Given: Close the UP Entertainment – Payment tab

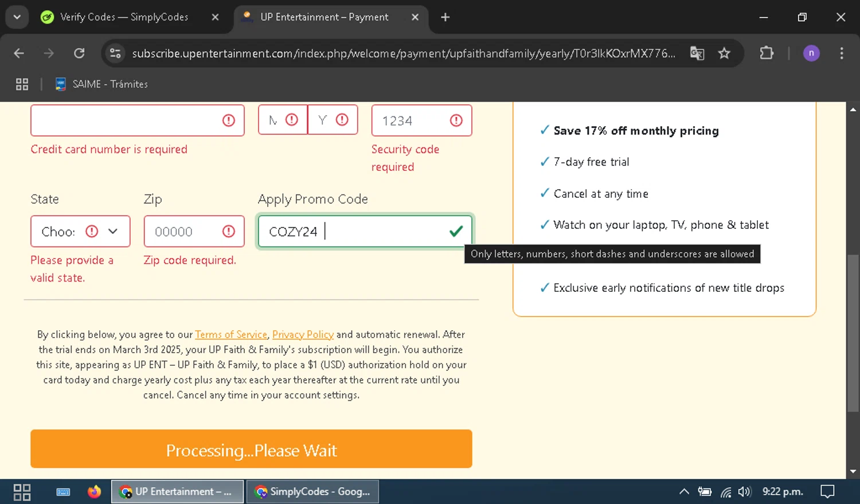Looking at the screenshot, I should point(415,17).
